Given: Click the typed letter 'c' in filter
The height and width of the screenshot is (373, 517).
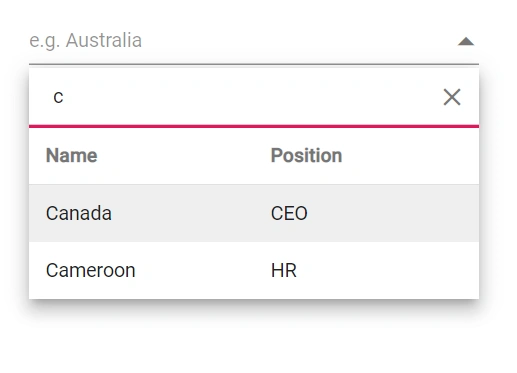Looking at the screenshot, I should click(58, 97).
